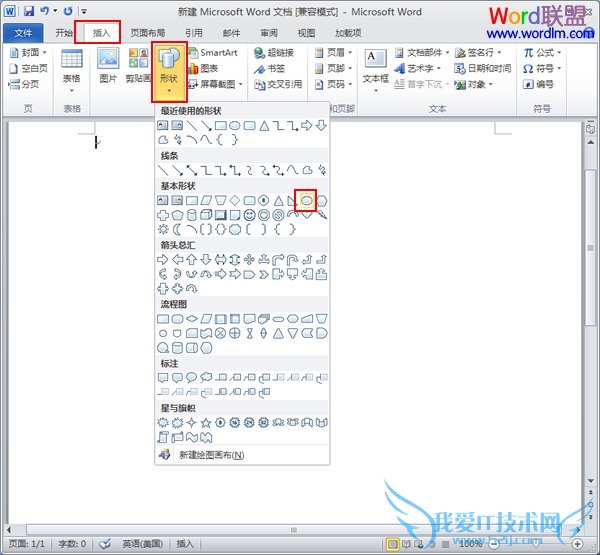Click the Save icon in quick access toolbar
Screen dimensions: 600x555
(x=29, y=11)
